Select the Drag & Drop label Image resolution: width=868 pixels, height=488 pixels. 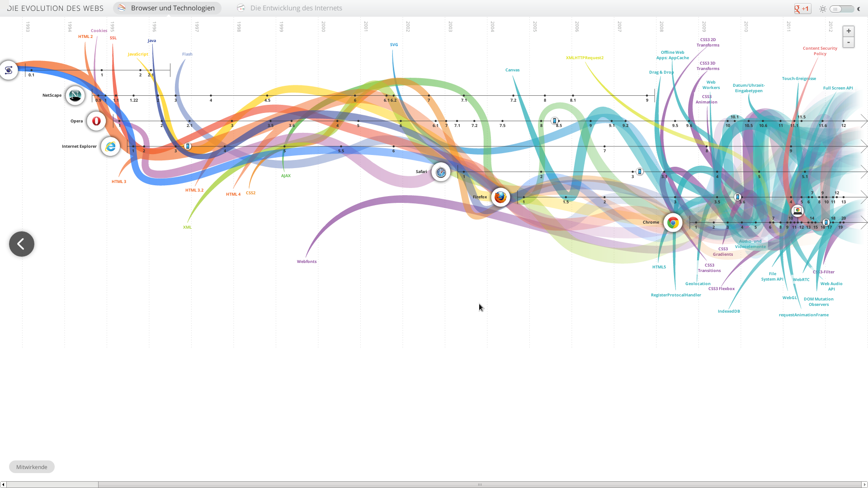point(661,72)
